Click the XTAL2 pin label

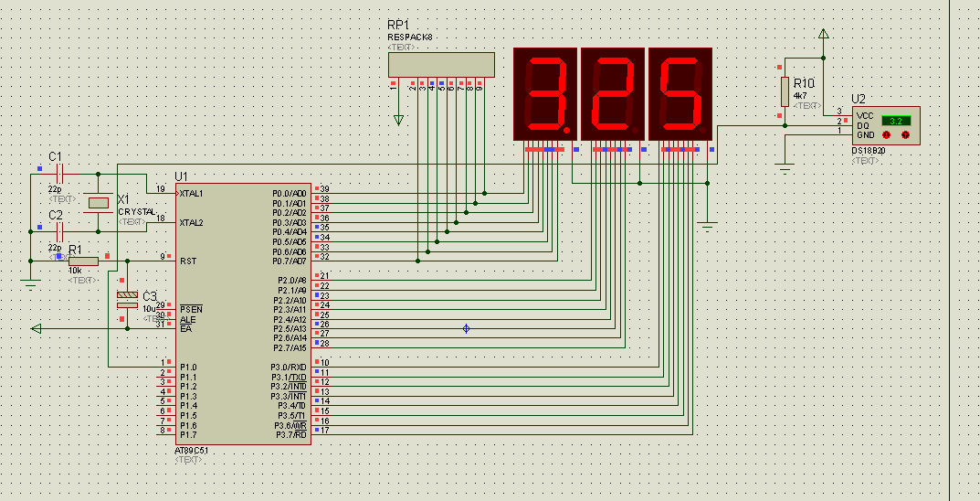(x=191, y=223)
